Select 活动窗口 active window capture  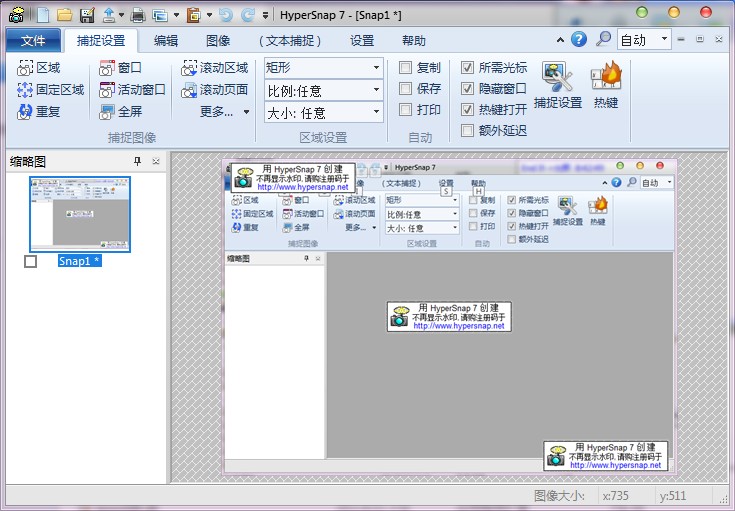point(108,90)
